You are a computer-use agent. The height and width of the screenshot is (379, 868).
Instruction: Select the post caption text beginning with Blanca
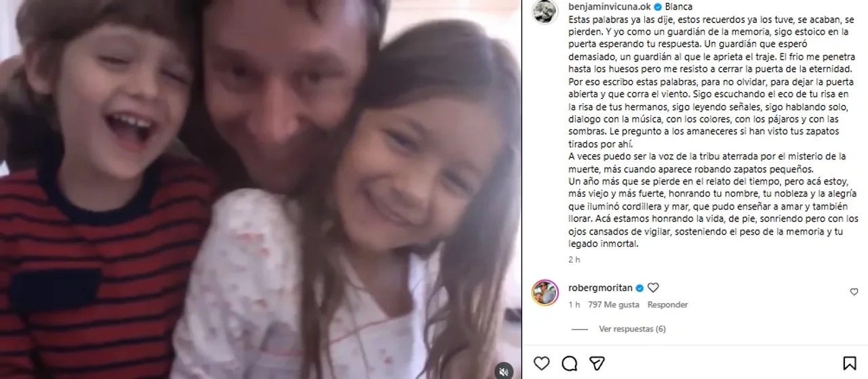[x=713, y=126]
